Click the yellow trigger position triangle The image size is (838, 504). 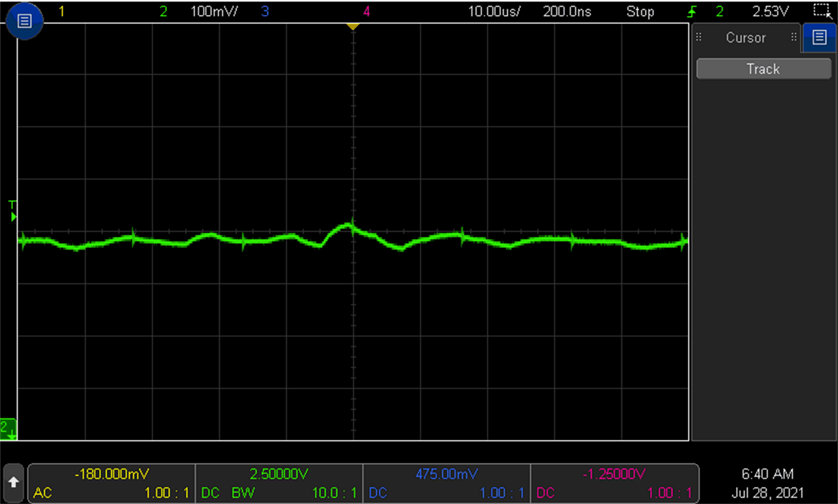[x=353, y=27]
